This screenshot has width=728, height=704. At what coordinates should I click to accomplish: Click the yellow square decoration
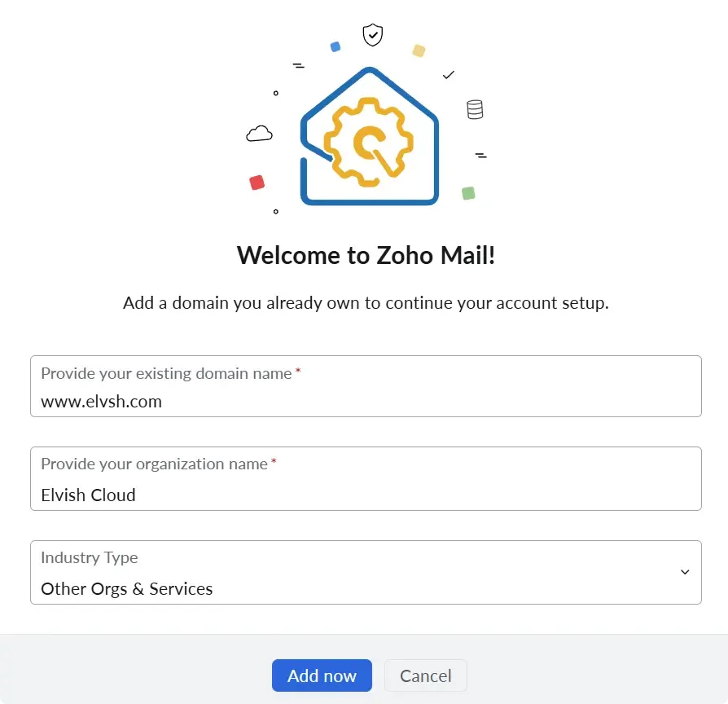click(x=419, y=51)
